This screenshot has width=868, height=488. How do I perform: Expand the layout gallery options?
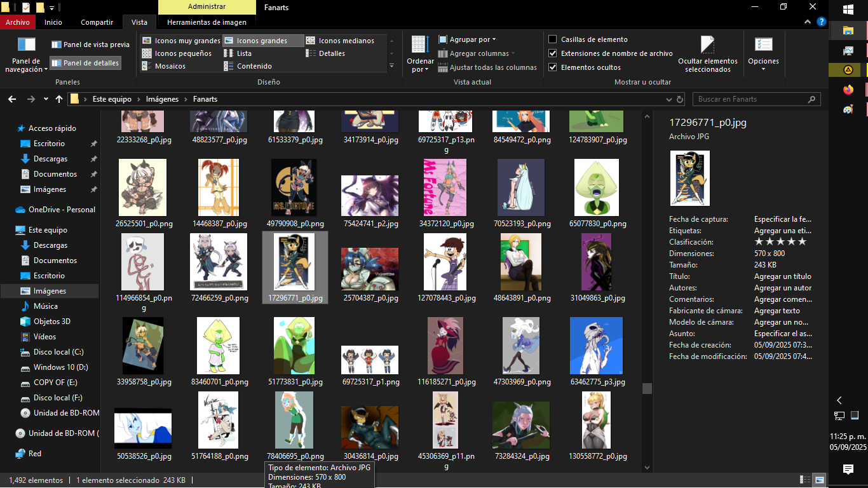pos(391,65)
